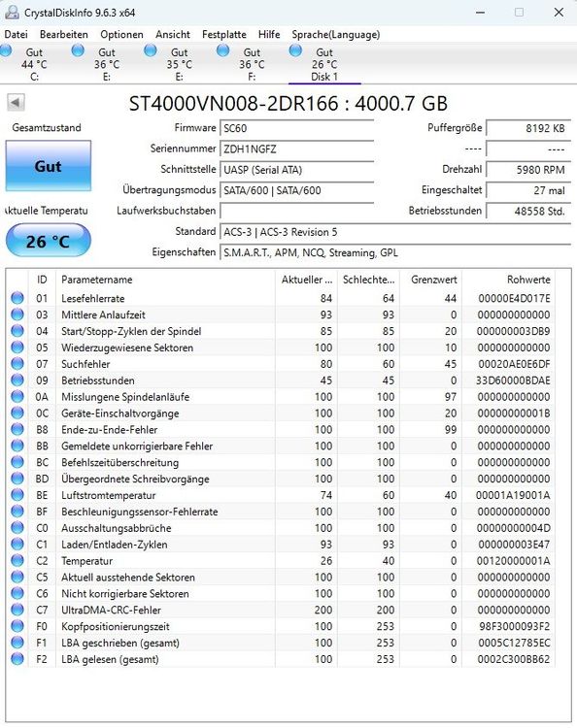Click the previous disk arrow icon

click(x=16, y=103)
